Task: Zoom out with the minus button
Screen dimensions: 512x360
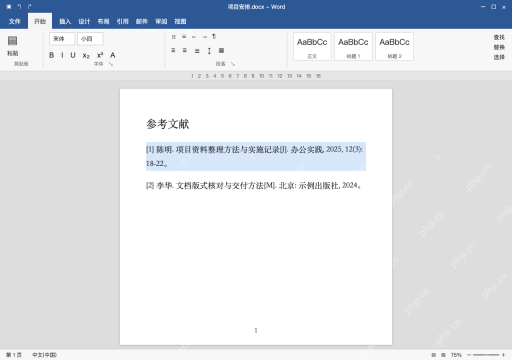Action: [x=469, y=355]
